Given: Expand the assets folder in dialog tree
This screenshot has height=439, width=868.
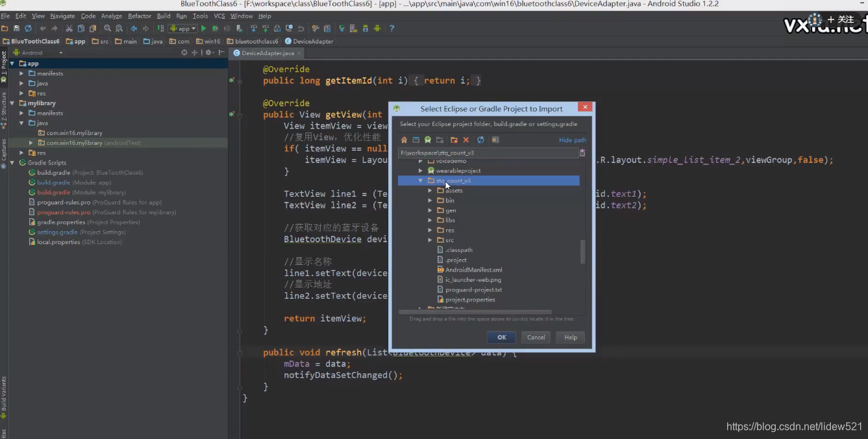Looking at the screenshot, I should (x=430, y=191).
